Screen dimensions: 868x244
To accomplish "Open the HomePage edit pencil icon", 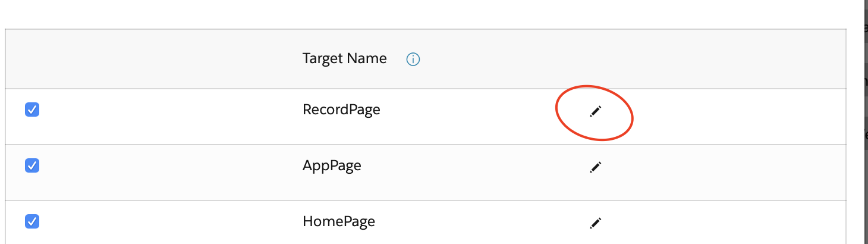I will coord(595,223).
